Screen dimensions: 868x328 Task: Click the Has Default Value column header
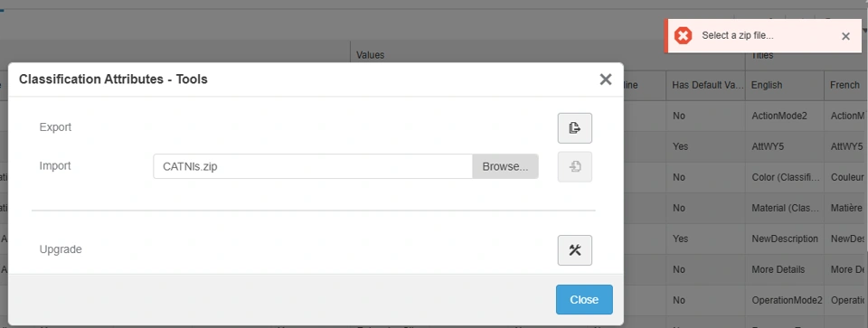point(706,85)
